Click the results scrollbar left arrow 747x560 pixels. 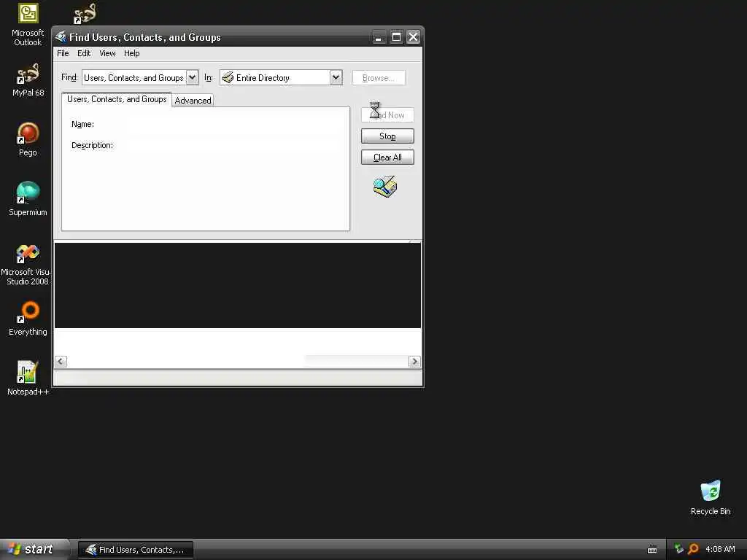(x=61, y=362)
